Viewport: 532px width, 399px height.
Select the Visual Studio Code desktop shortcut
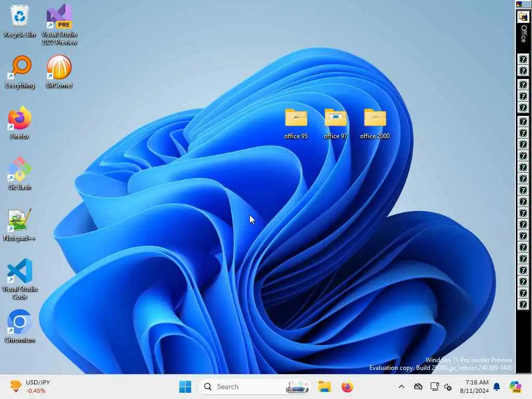pos(20,279)
